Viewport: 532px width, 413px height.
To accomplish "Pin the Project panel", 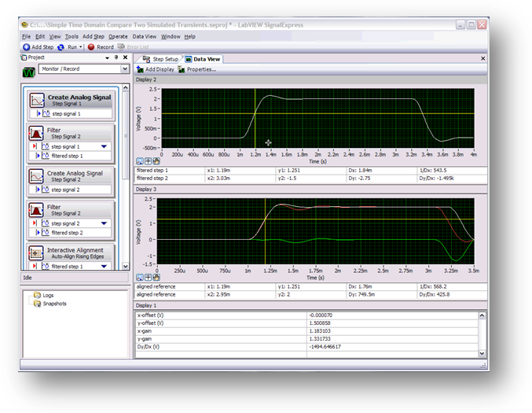I will pos(116,58).
